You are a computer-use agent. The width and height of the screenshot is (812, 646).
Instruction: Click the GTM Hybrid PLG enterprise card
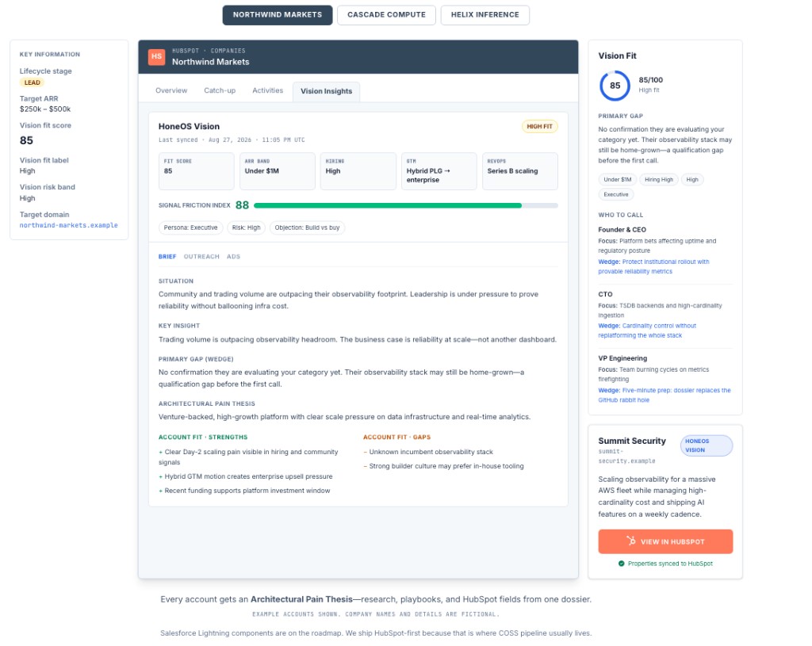[439, 171]
